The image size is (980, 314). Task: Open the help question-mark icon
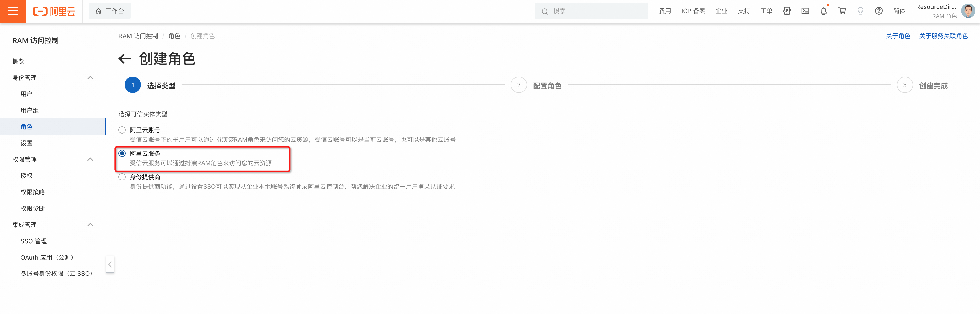tap(878, 11)
